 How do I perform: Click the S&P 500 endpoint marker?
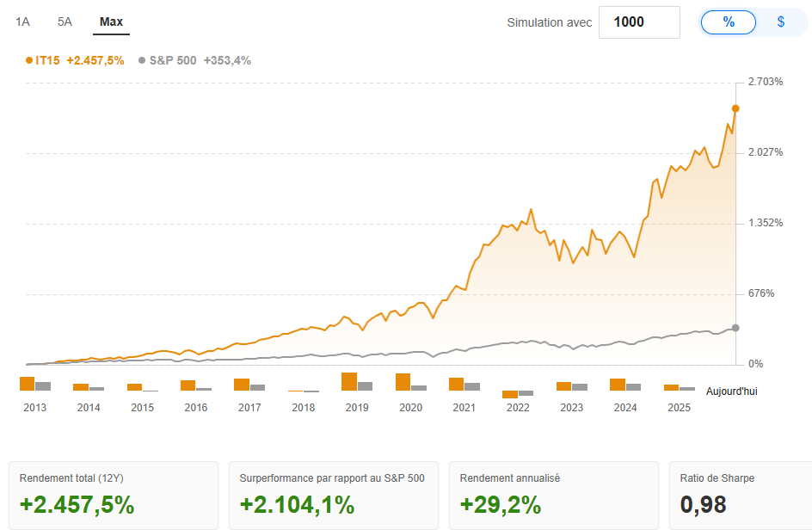click(x=735, y=328)
